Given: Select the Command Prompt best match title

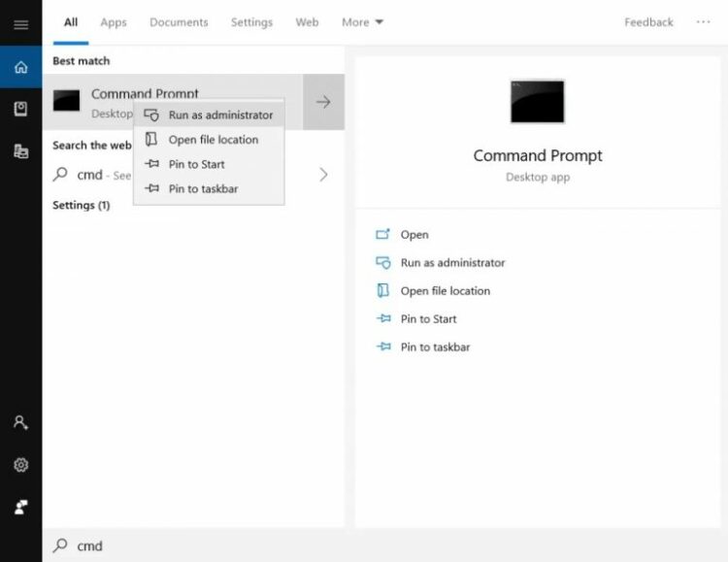Looking at the screenshot, I should tap(145, 93).
